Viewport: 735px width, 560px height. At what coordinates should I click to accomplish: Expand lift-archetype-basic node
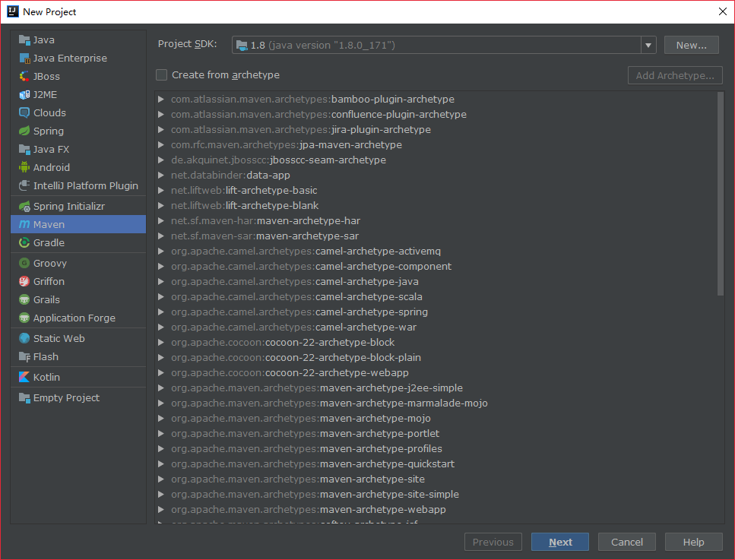click(161, 190)
